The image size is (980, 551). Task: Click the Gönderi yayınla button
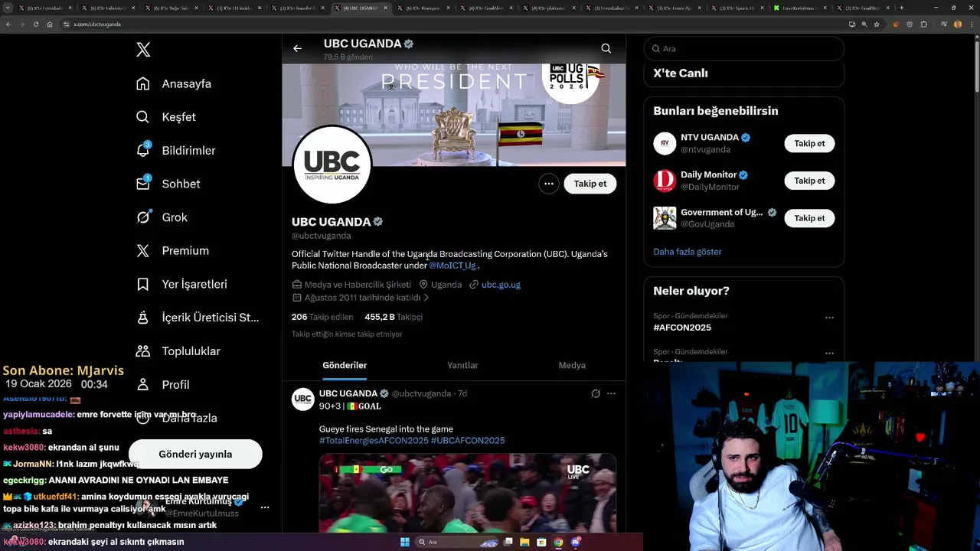pos(195,454)
